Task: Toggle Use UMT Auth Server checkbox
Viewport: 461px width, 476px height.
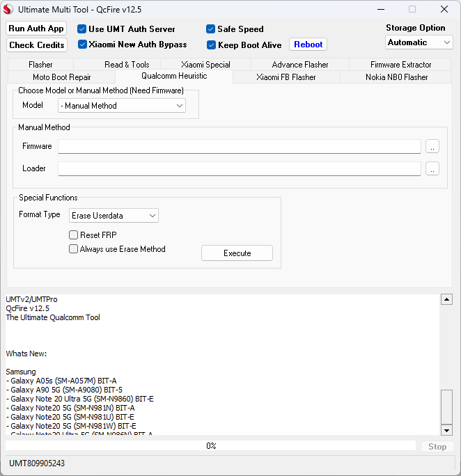Action: click(x=81, y=29)
